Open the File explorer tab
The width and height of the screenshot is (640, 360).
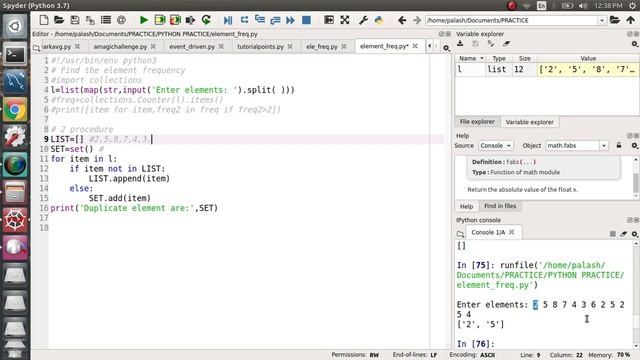(477, 122)
